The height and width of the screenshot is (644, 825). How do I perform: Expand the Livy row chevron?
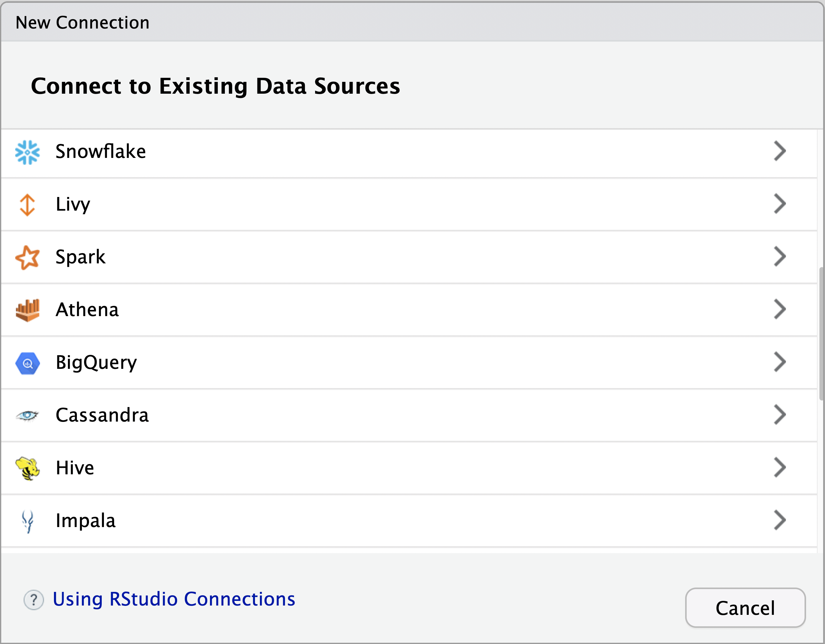(780, 204)
